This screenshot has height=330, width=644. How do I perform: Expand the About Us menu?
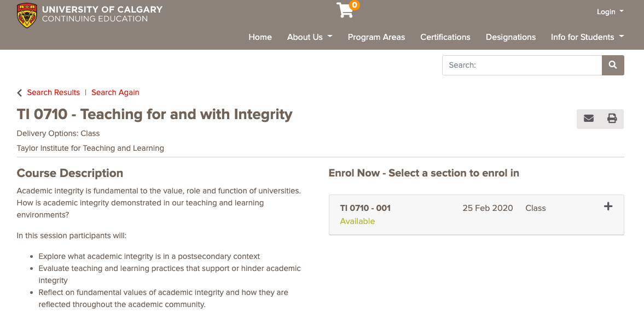310,37
